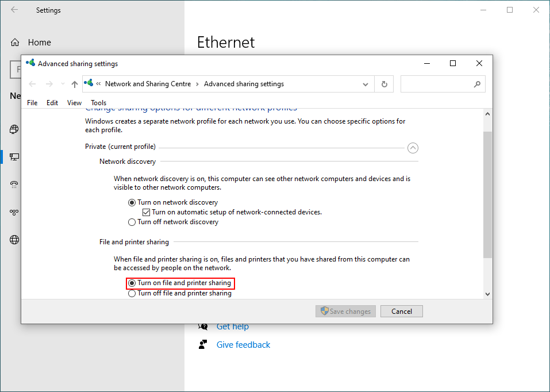Open the Tools menu
The width and height of the screenshot is (550, 392).
pos(98,102)
